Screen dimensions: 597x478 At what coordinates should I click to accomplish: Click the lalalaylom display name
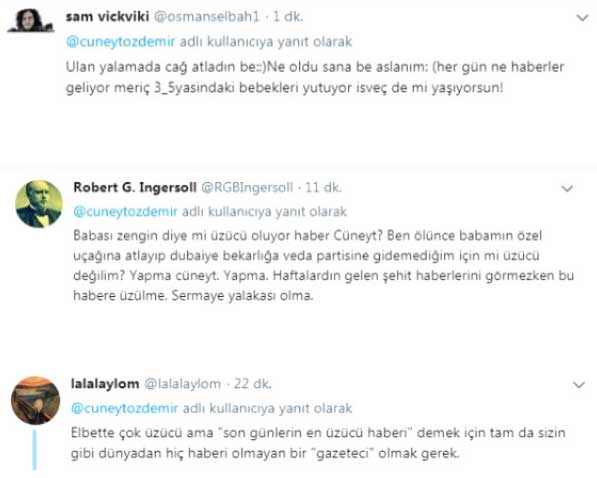coord(105,384)
